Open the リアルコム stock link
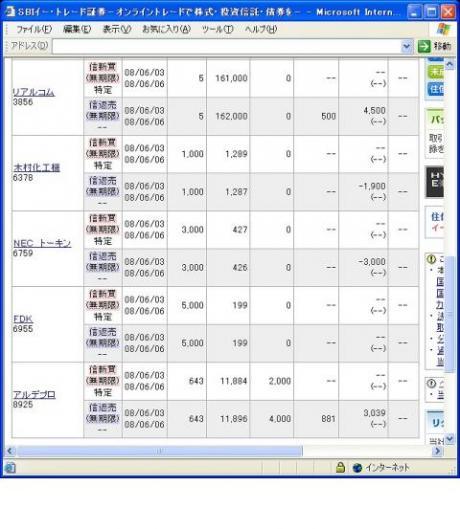This screenshot has height=529, width=460. (33, 92)
